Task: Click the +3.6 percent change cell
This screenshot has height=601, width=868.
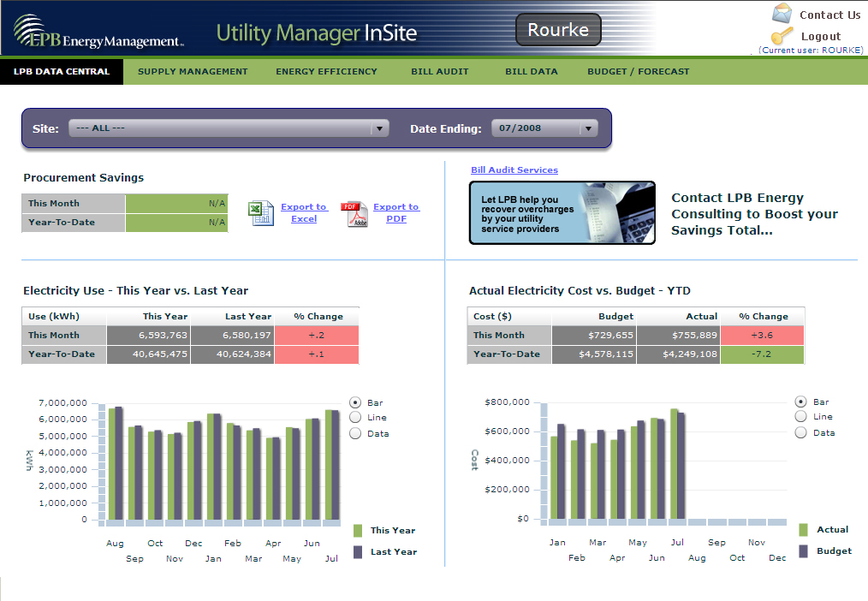Action: point(762,335)
